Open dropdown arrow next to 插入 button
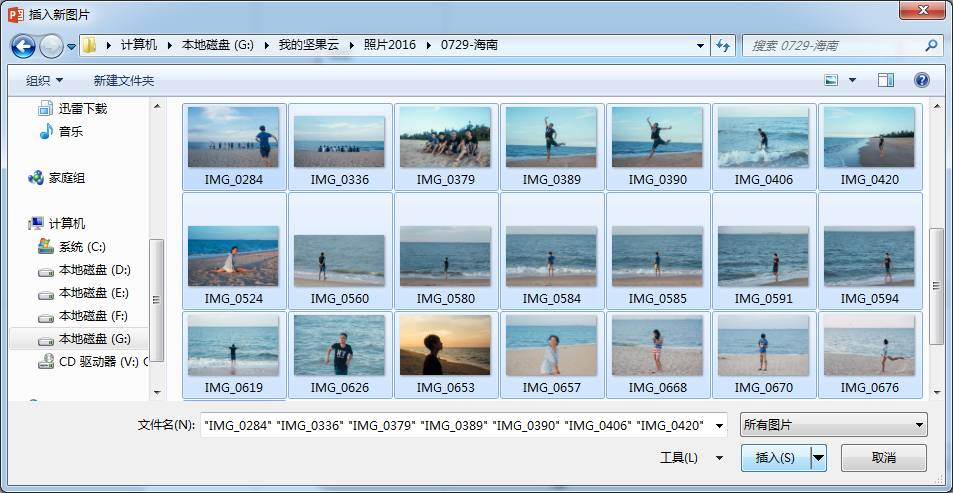 click(819, 458)
